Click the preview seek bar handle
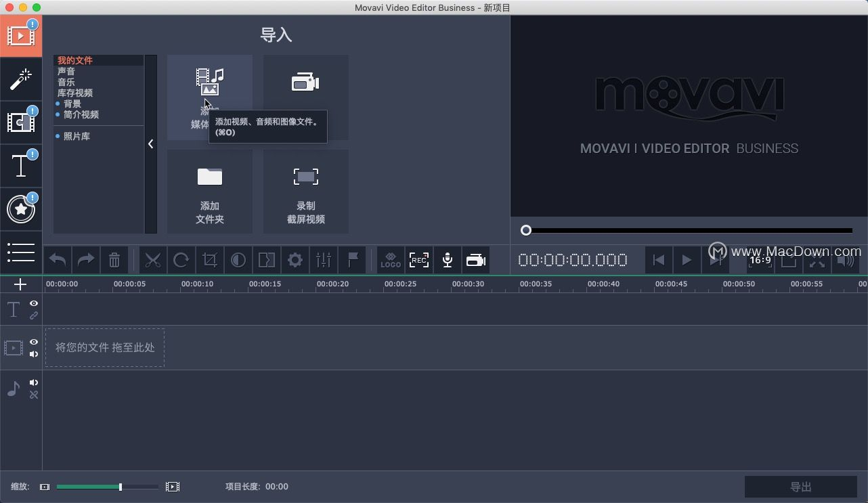Image resolution: width=868 pixels, height=503 pixels. tap(526, 230)
